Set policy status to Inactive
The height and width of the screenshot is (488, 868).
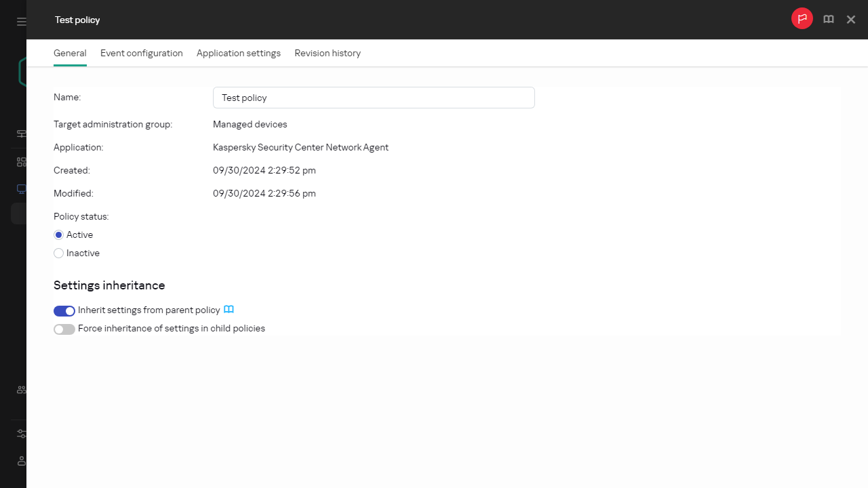(59, 253)
